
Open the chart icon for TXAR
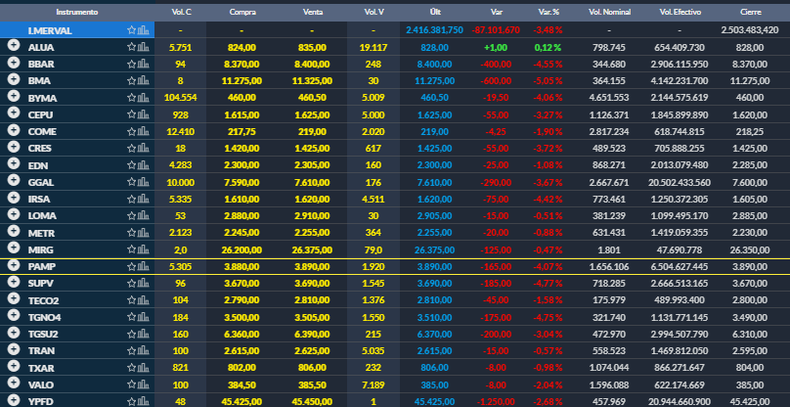[x=144, y=368]
